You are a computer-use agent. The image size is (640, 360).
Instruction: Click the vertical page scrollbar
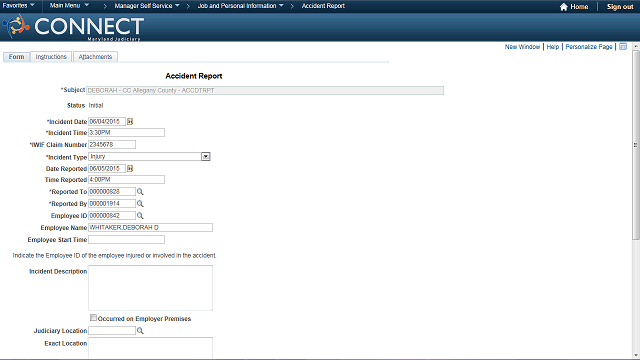click(636, 145)
